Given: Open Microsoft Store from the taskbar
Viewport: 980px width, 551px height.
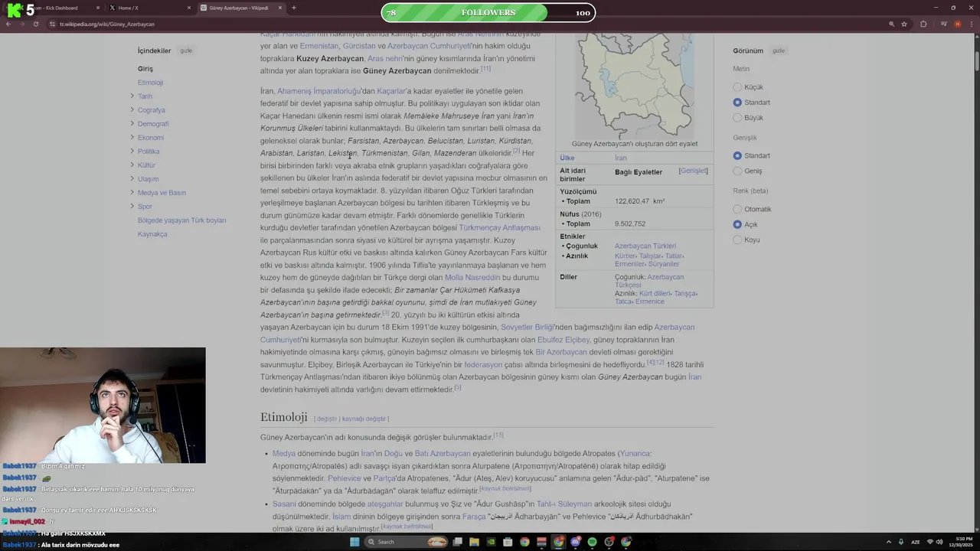Looking at the screenshot, I should 508,542.
